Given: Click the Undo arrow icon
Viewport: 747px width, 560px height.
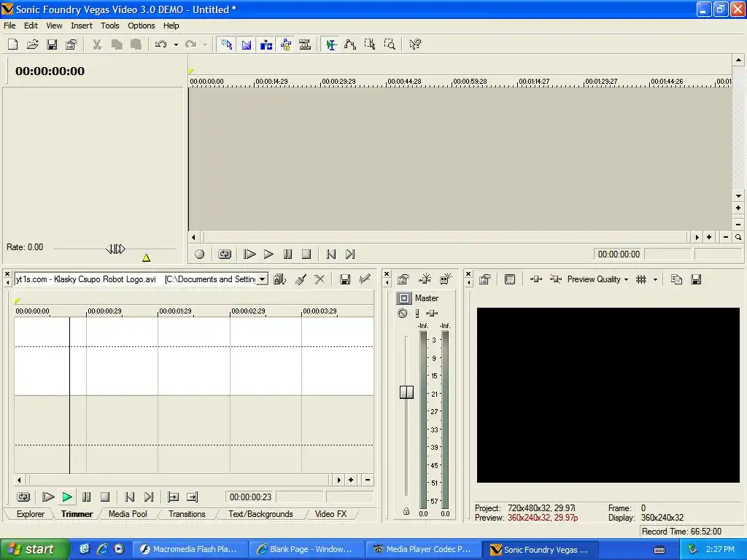Looking at the screenshot, I should pos(161,44).
